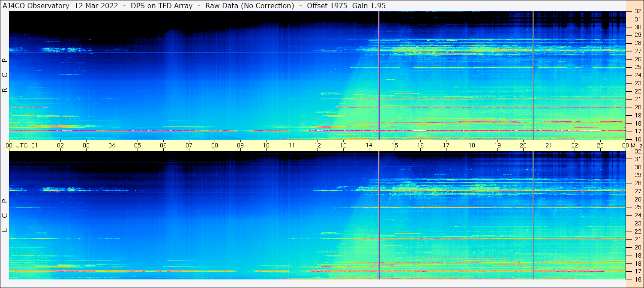Click the 30 MHz label of the RCP panel
Screen dimensions: 644x288
coord(637,27)
